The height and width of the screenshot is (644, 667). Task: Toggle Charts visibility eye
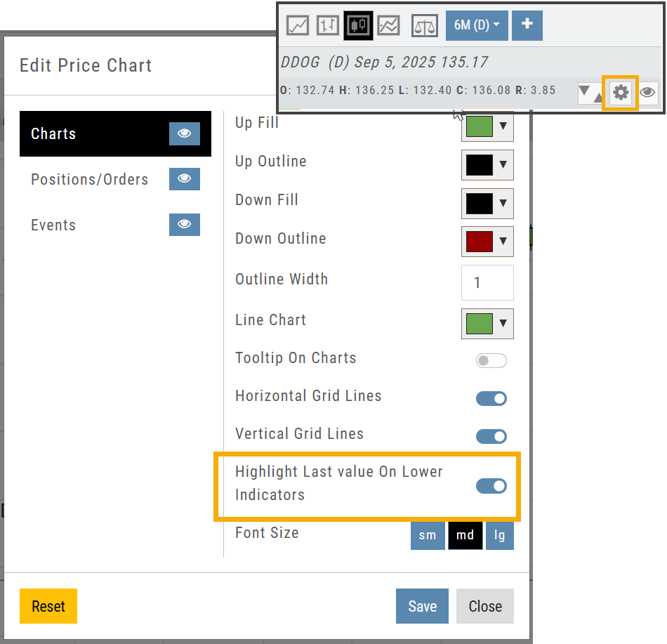click(x=184, y=133)
